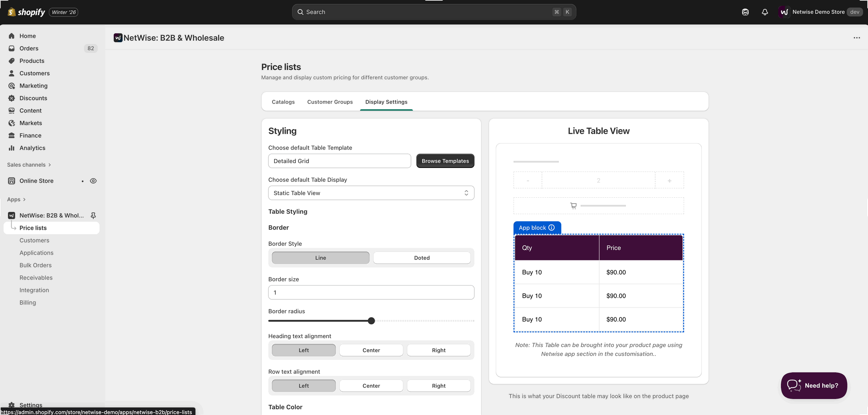
Task: Click the App block info icon
Action: pos(552,227)
